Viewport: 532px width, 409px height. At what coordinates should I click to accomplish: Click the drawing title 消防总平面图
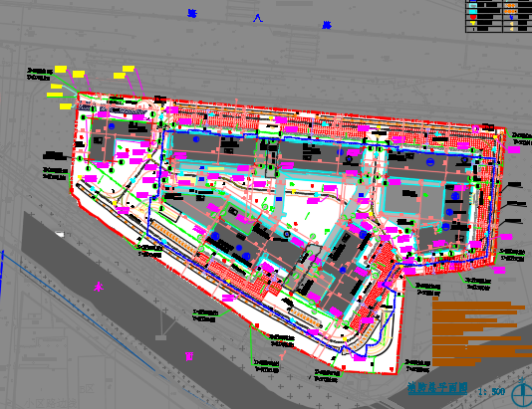coord(437,388)
